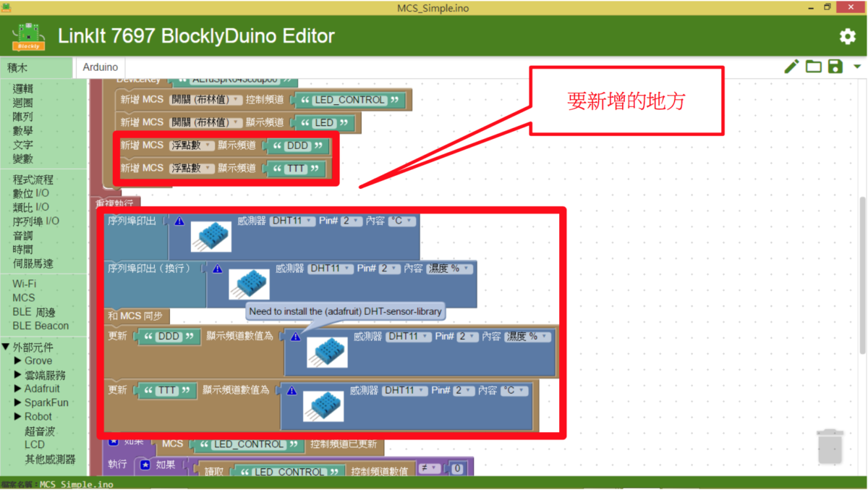
Task: Open the °C dropdown in the TTT update block
Action: pos(514,390)
